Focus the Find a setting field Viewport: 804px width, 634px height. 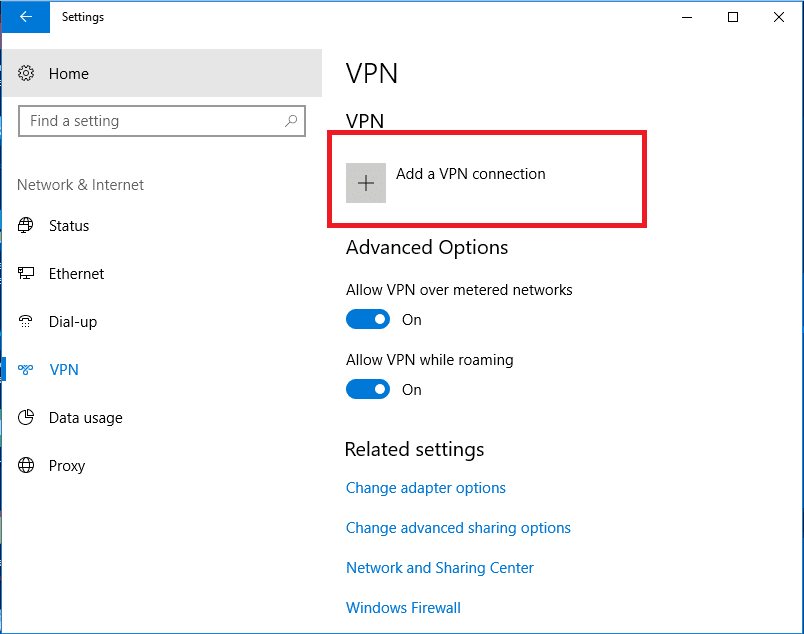pos(150,121)
